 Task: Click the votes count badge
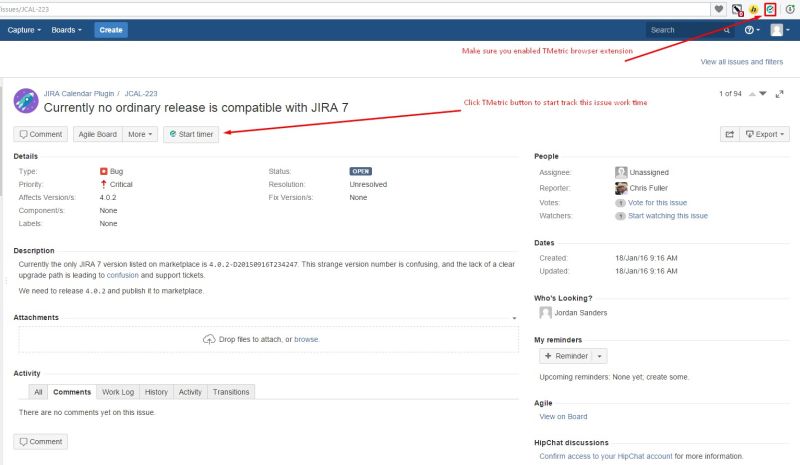click(620, 203)
